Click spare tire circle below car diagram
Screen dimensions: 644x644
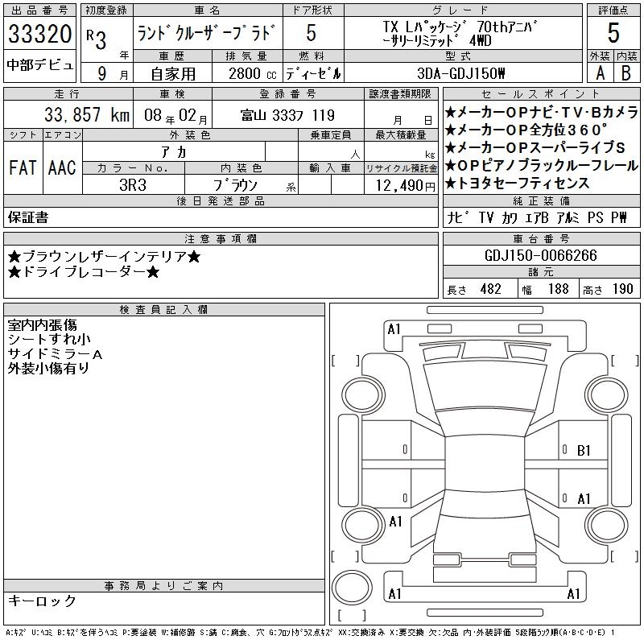(352, 588)
